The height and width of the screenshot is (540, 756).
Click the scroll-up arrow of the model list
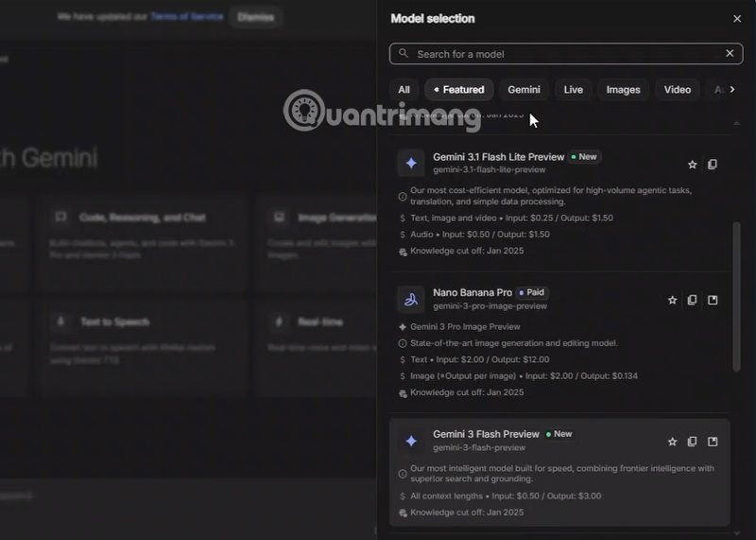click(x=736, y=124)
